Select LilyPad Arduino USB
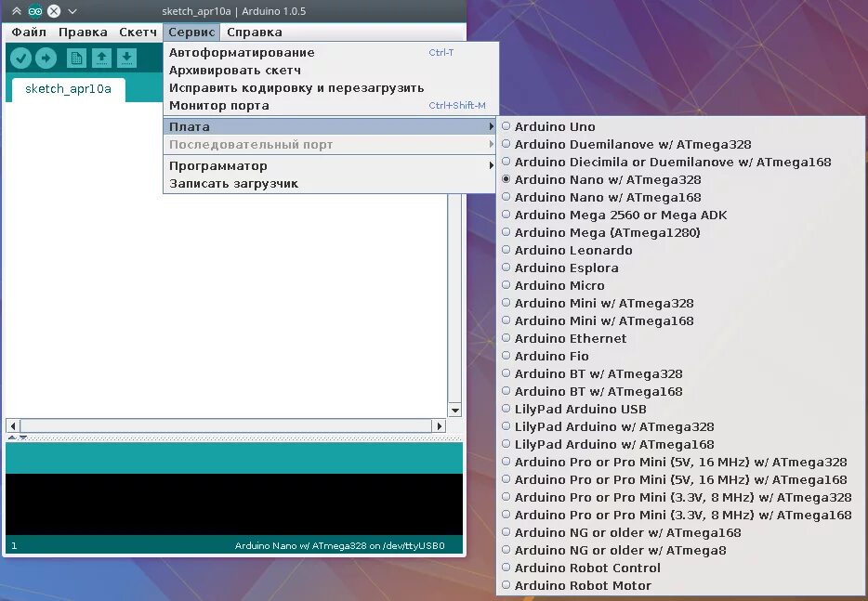This screenshot has width=868, height=601. click(x=680, y=410)
